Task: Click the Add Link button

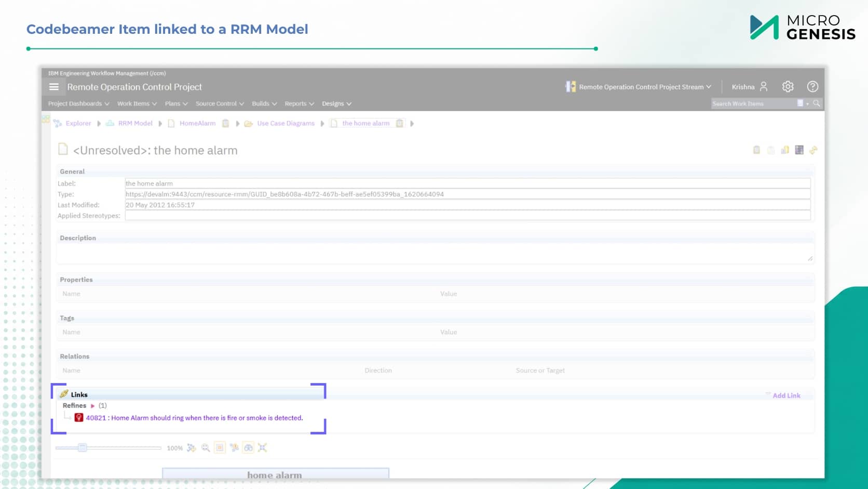Action: click(786, 395)
